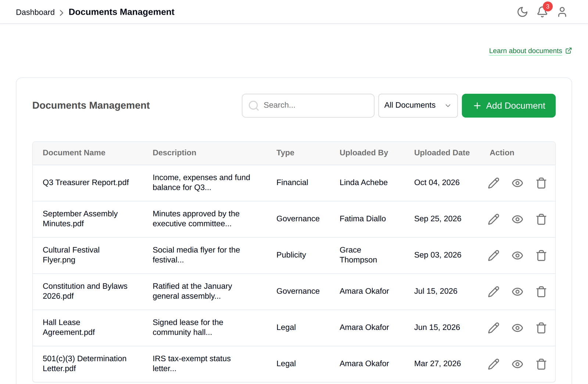
Task: Select the Publicity type cell
Action: (x=291, y=255)
